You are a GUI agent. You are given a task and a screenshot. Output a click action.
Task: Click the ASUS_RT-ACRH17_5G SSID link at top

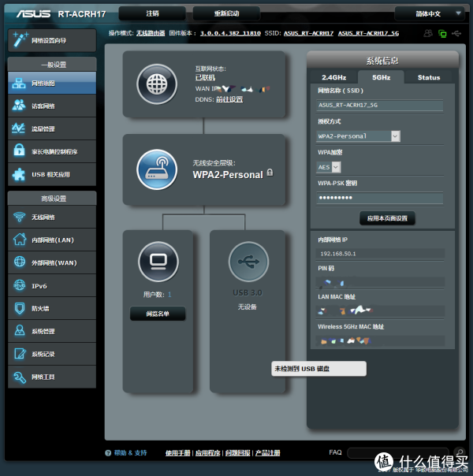tap(369, 33)
